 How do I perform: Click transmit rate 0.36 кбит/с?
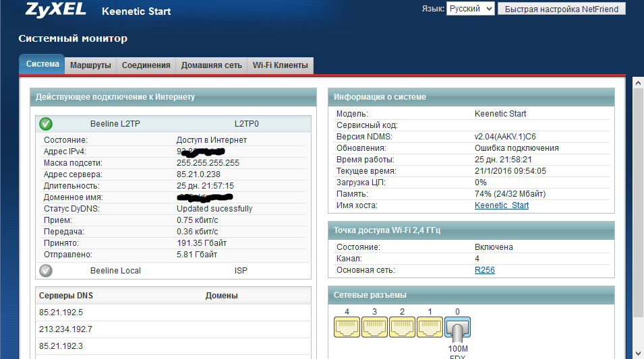(197, 232)
